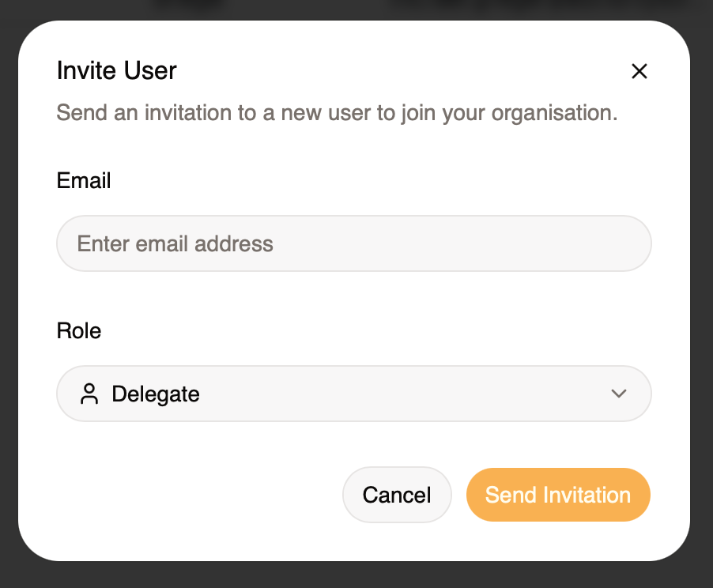Click the Email field label

point(83,180)
